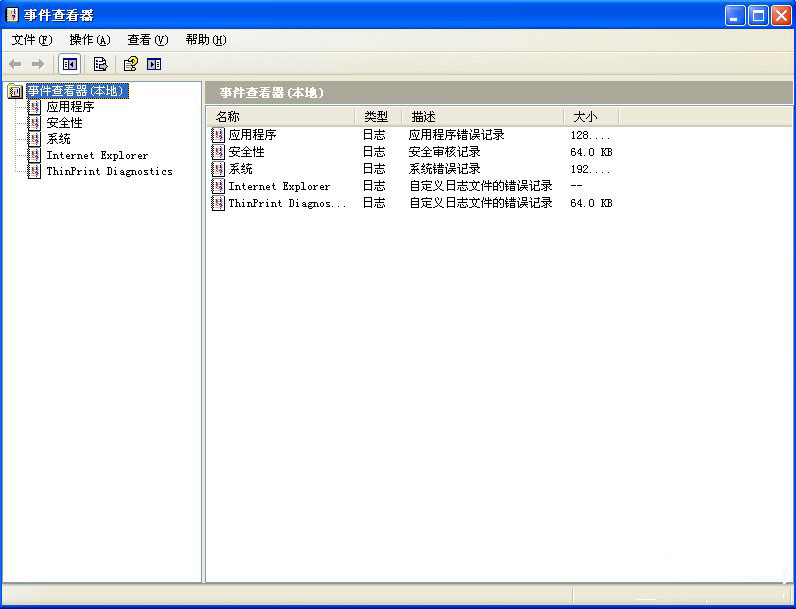Minimize the 事件查看器 window

coord(735,16)
